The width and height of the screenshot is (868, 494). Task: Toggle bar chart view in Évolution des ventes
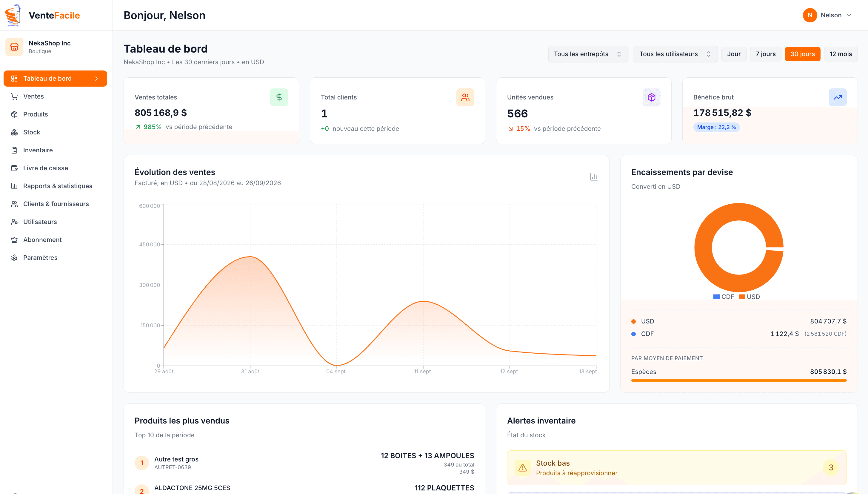tap(594, 177)
